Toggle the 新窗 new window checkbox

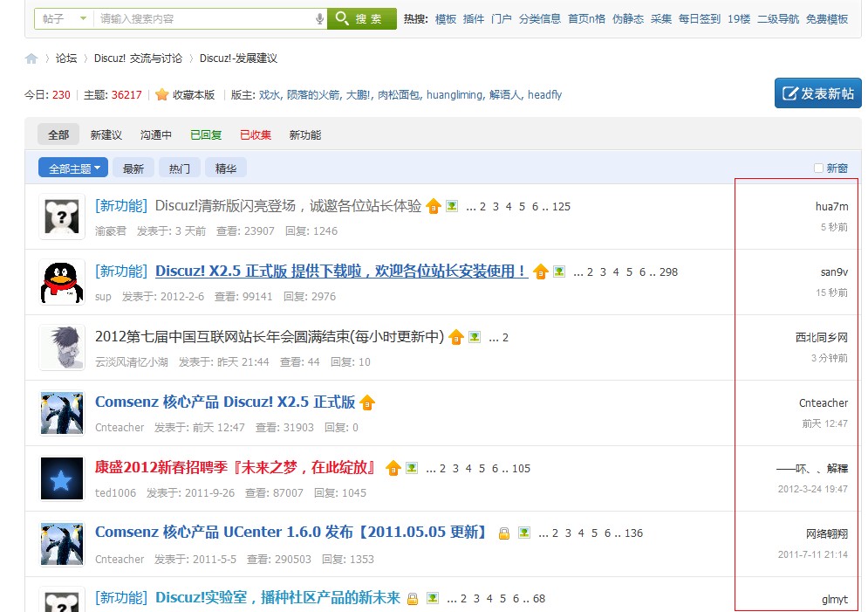tap(818, 168)
